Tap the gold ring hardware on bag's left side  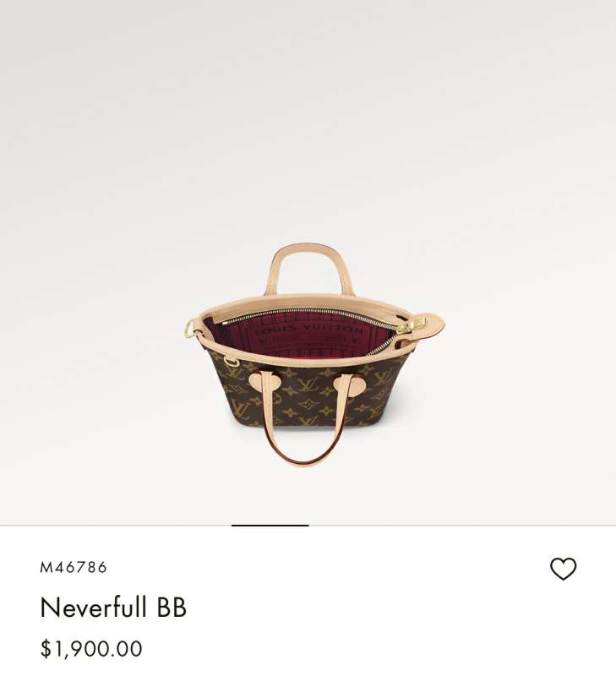(190, 329)
